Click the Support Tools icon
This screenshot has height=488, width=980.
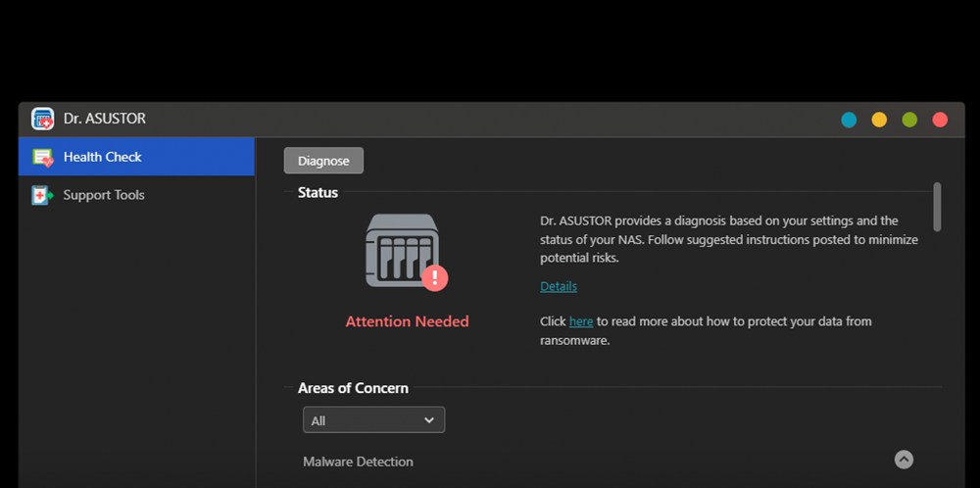[42, 196]
